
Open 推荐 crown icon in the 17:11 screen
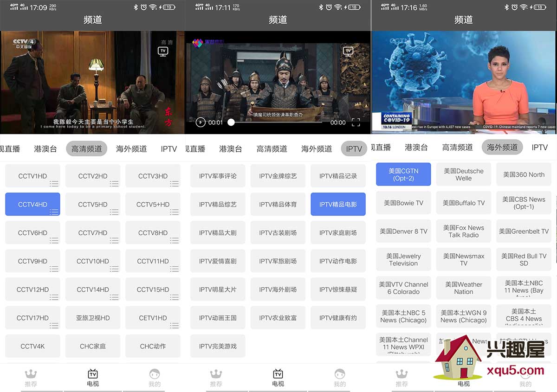216,374
